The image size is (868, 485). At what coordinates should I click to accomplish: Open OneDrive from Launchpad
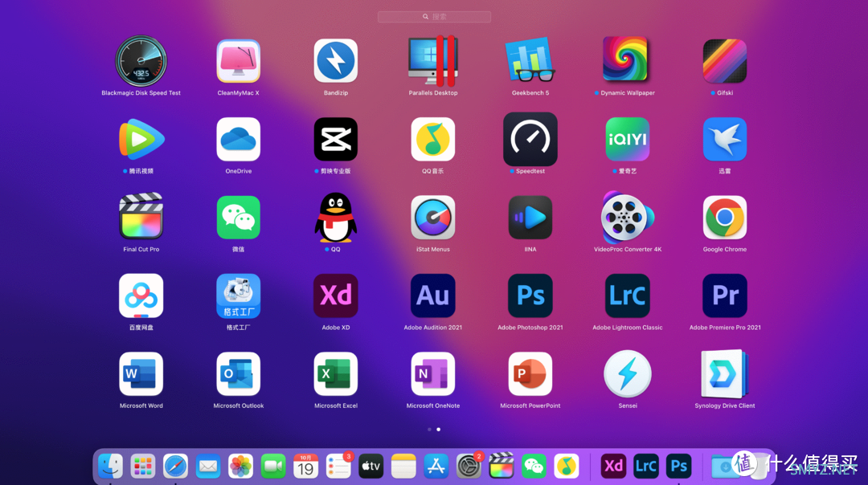(239, 140)
